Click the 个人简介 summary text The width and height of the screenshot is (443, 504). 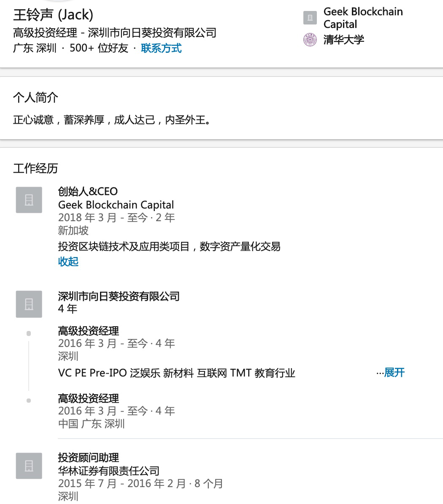112,120
